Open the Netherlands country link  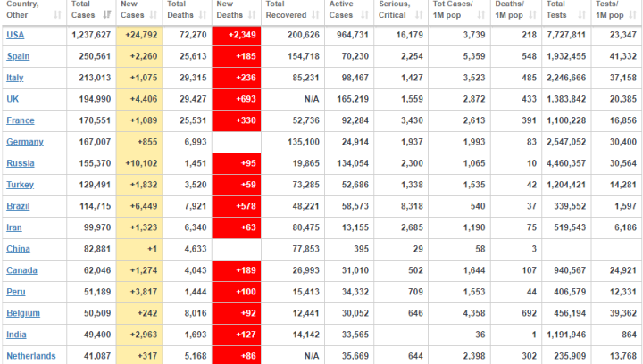point(31,356)
